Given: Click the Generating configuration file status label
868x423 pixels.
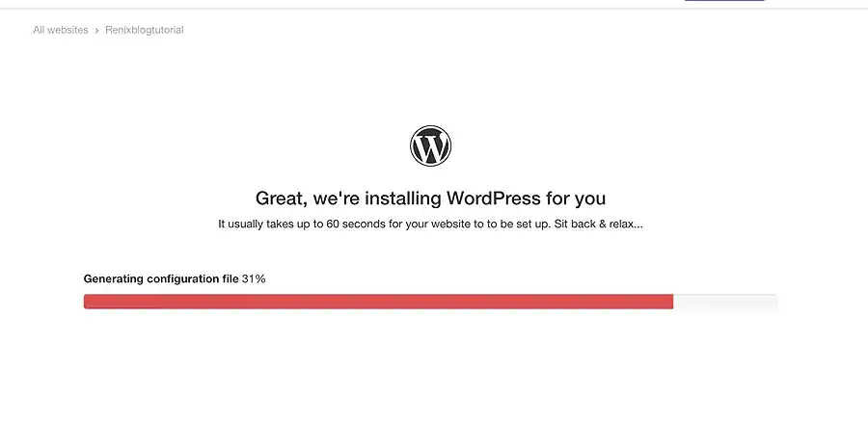Looking at the screenshot, I should tap(161, 278).
